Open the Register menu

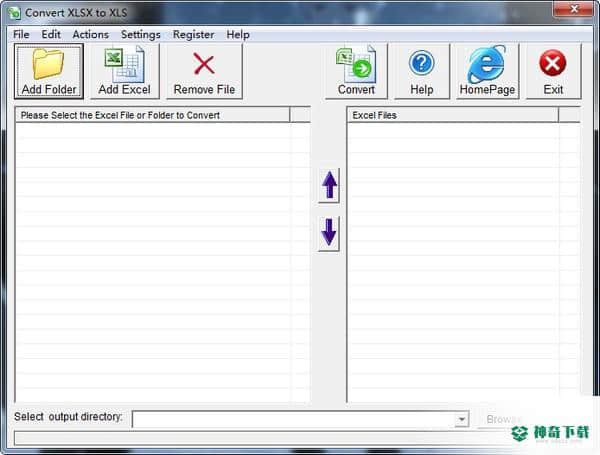[193, 34]
